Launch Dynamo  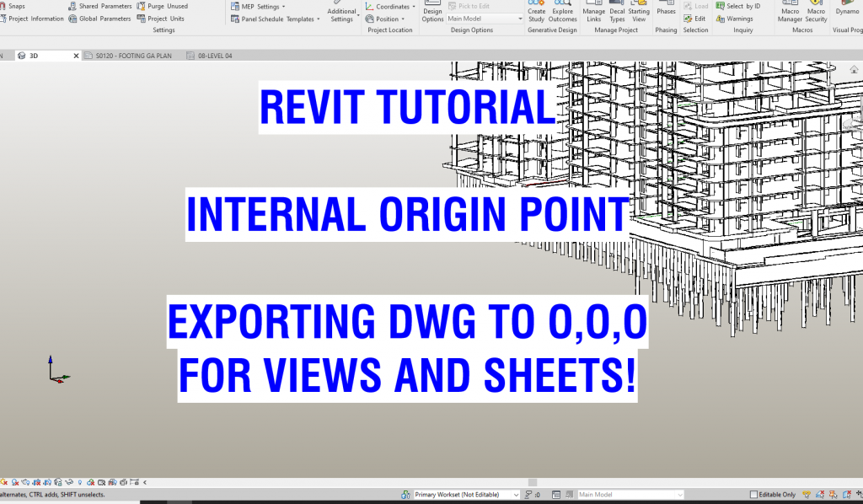pyautogui.click(x=848, y=9)
